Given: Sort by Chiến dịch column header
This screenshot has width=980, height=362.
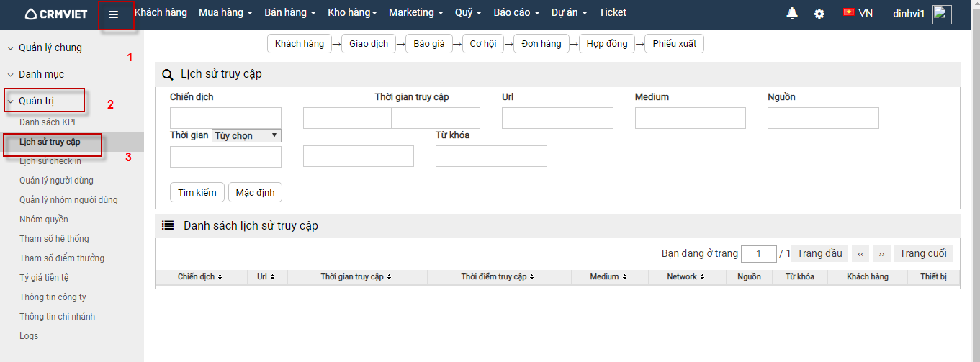Looking at the screenshot, I should pyautogui.click(x=200, y=277).
